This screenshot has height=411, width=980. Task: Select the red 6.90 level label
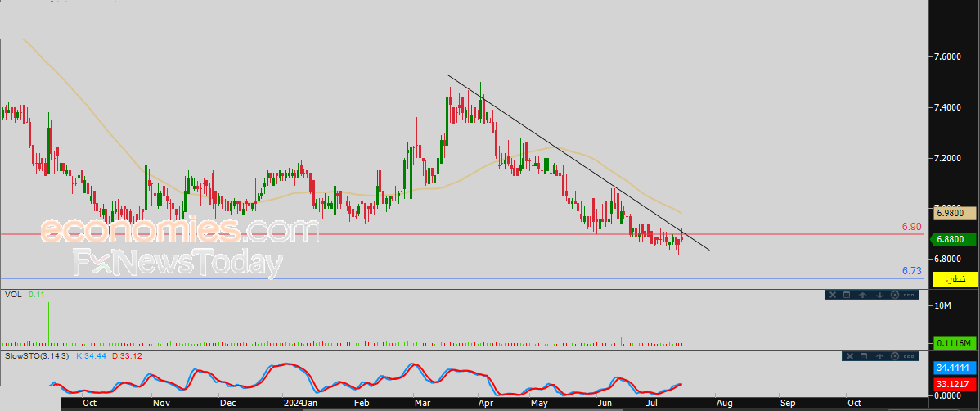(912, 227)
